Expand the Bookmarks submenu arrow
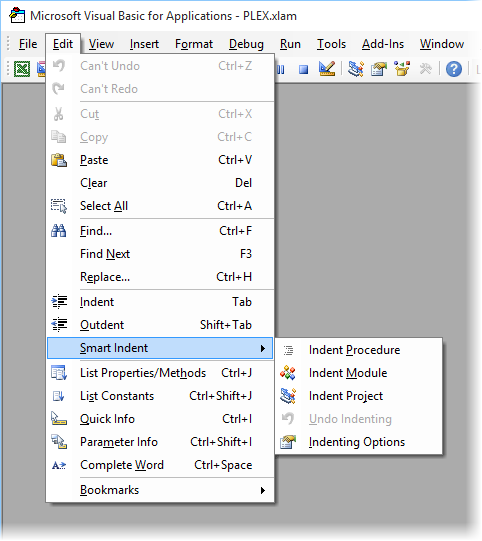 [x=263, y=490]
